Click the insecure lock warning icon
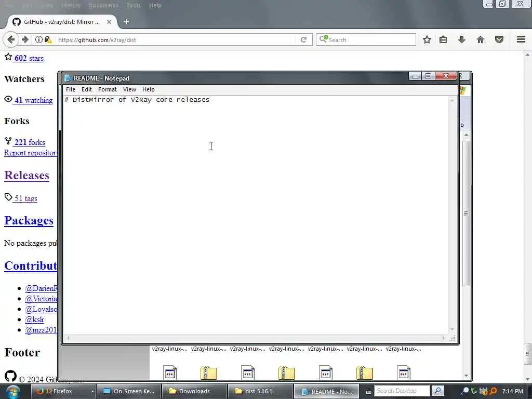 click(48, 39)
